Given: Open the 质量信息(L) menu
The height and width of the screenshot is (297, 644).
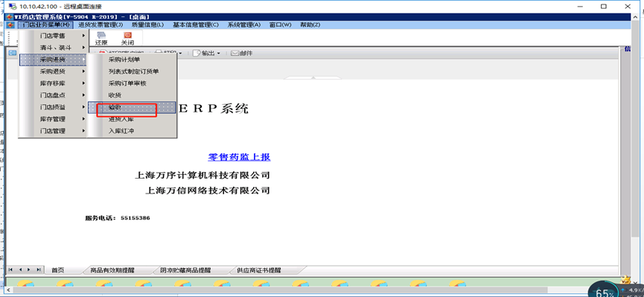Looking at the screenshot, I should [147, 25].
